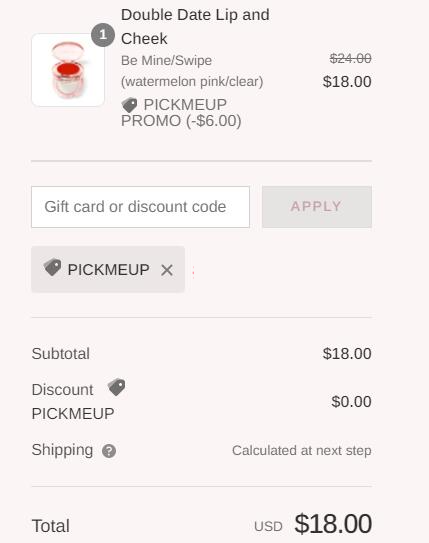
Task: Click the tag icon next to Discount
Action: pos(117,387)
